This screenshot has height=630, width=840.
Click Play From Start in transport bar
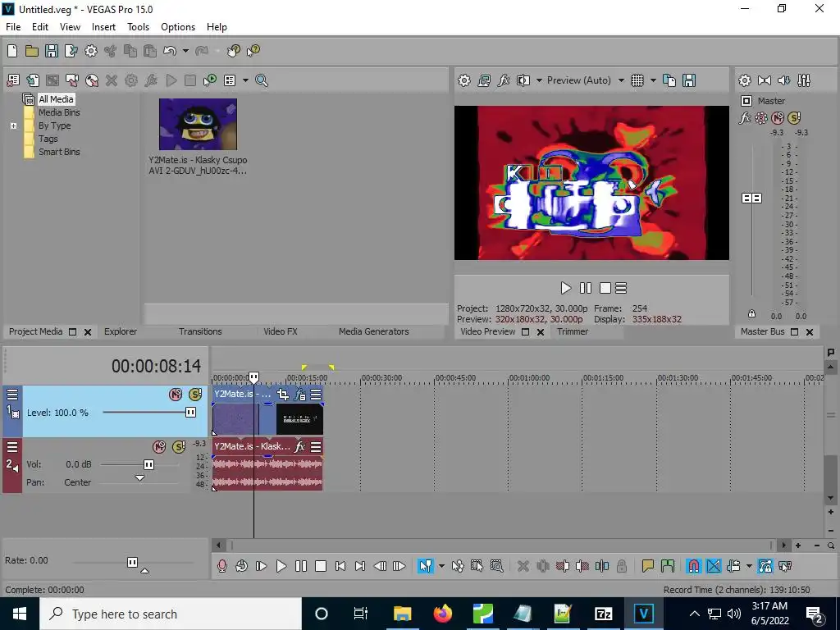coord(262,566)
